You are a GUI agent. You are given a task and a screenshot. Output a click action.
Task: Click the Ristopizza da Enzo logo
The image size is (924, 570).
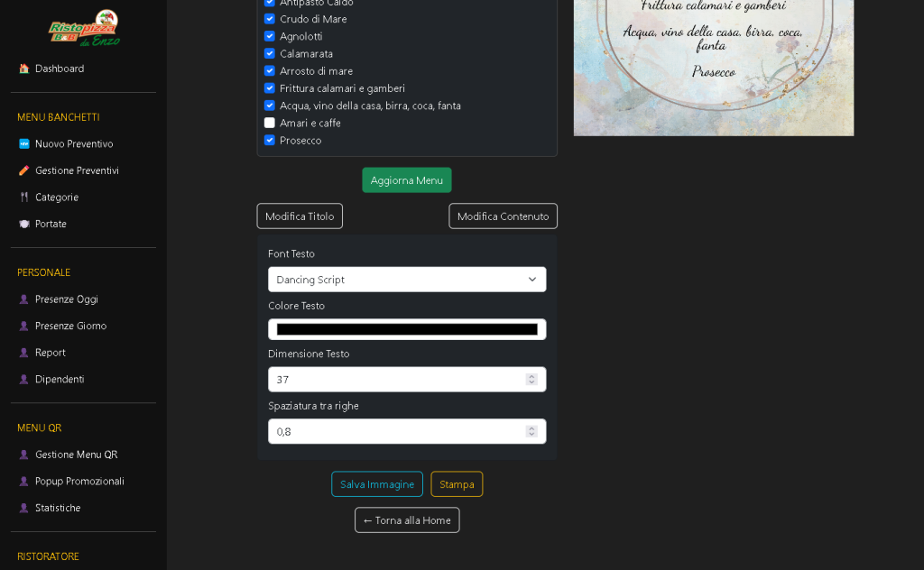pyautogui.click(x=83, y=28)
